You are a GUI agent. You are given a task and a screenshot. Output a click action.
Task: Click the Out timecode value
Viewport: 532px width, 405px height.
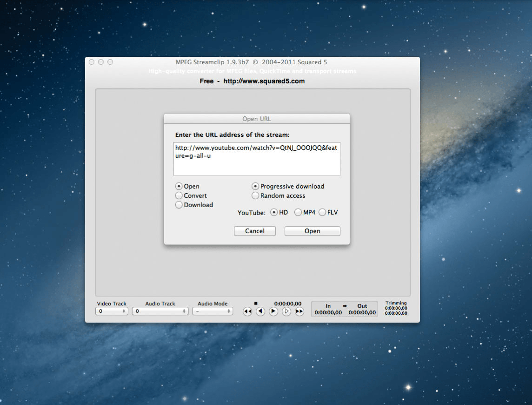tap(362, 312)
